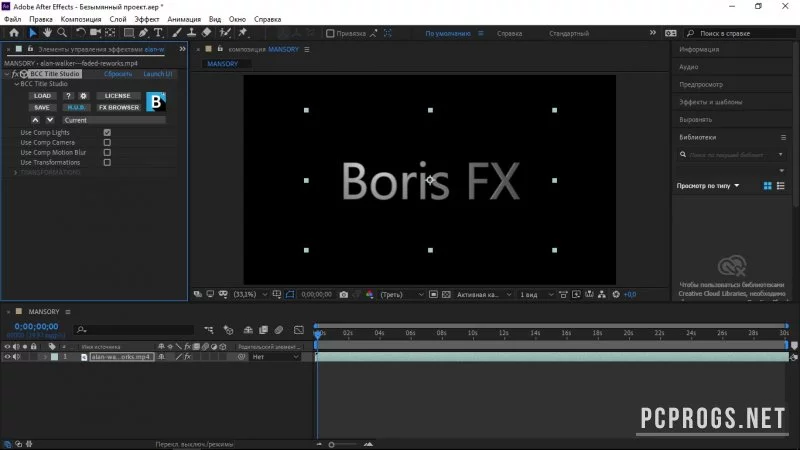The width and height of the screenshot is (800, 450).
Task: Open the 1 вид view layout dropdown
Action: pyautogui.click(x=536, y=294)
